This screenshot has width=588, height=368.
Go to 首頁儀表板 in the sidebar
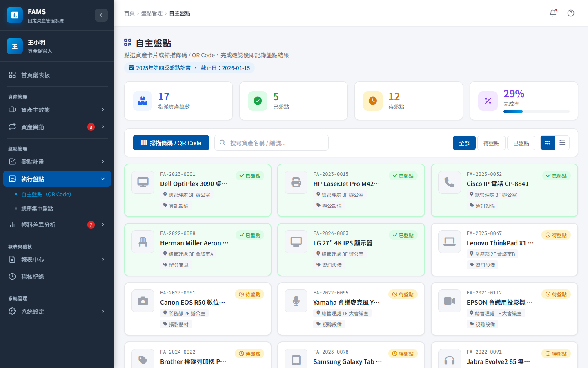(x=36, y=75)
